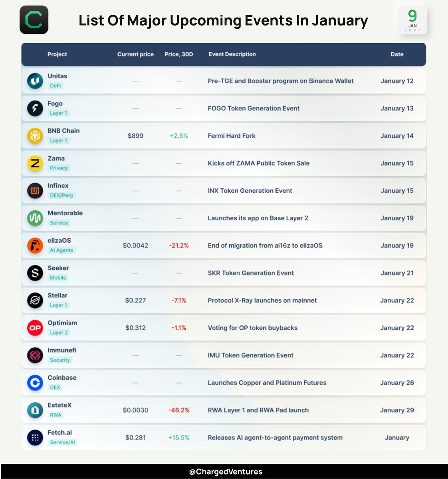Click the title List Of Major Upcoming Events
The width and height of the screenshot is (448, 479).
[x=223, y=20]
